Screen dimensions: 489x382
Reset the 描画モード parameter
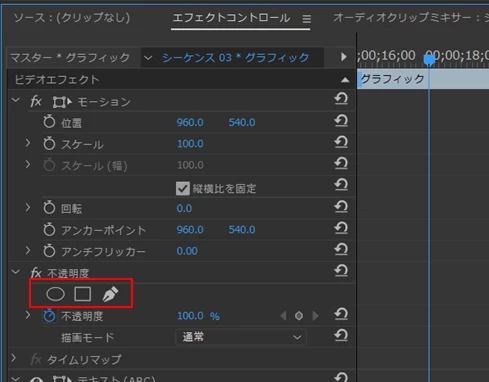coord(341,336)
